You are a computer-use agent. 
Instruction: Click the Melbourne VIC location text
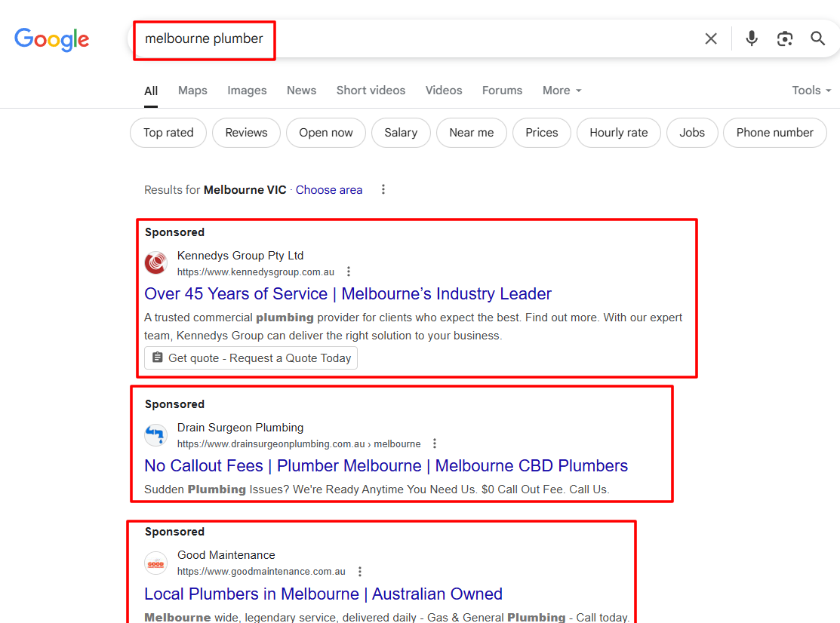[x=245, y=190]
